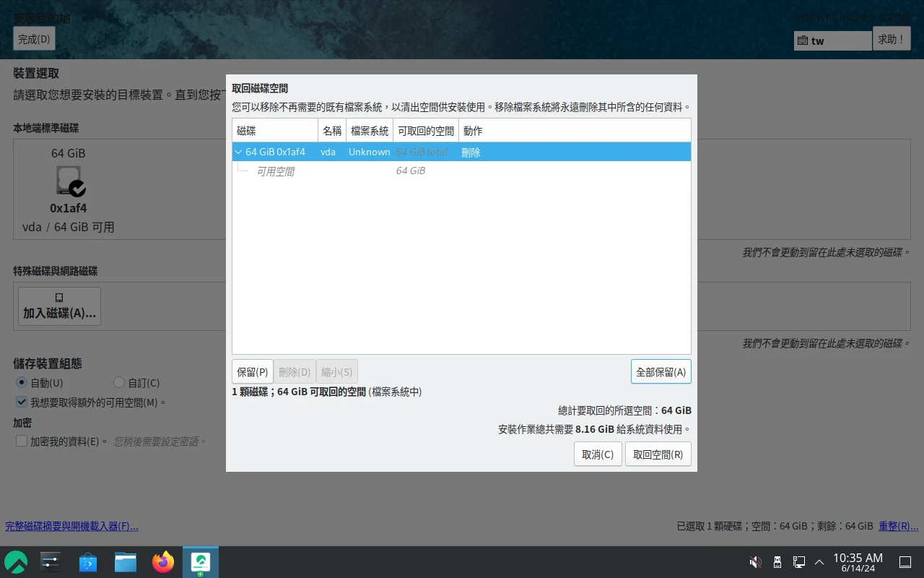Open the file manager in taskbar
Image resolution: width=924 pixels, height=578 pixels.
coord(126,561)
